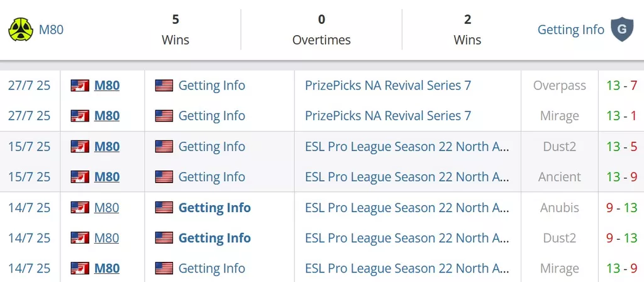Click Getting Info in 13-9 Mirage row
This screenshot has width=644, height=282.
tap(211, 268)
